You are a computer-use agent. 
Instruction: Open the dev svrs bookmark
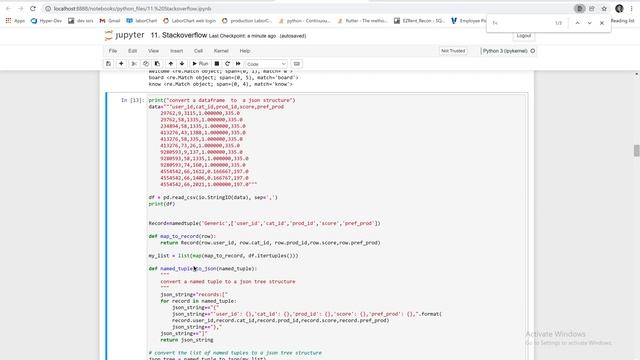click(81, 21)
